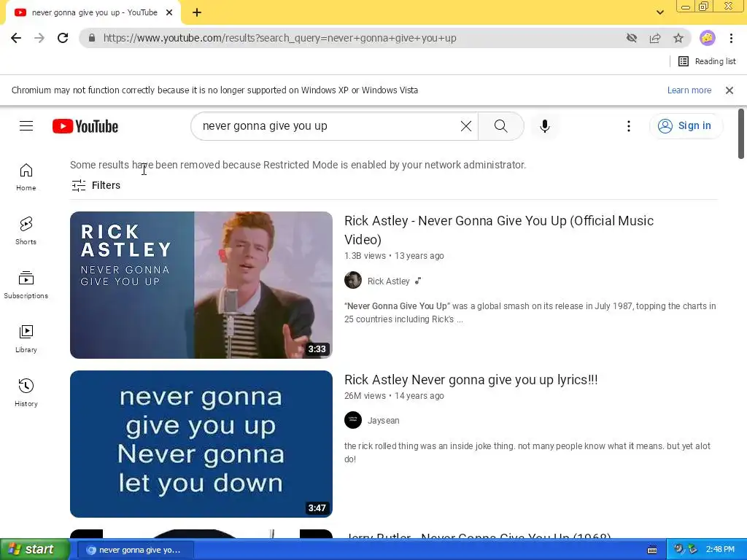
Task: Open YouTube settings three-dot menu
Action: [x=629, y=126]
